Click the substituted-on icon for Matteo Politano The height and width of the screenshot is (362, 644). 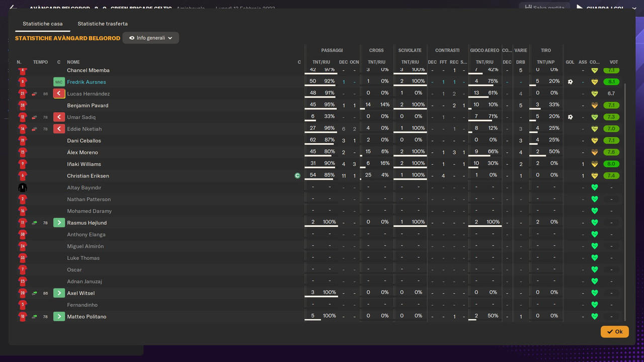pos(59,317)
